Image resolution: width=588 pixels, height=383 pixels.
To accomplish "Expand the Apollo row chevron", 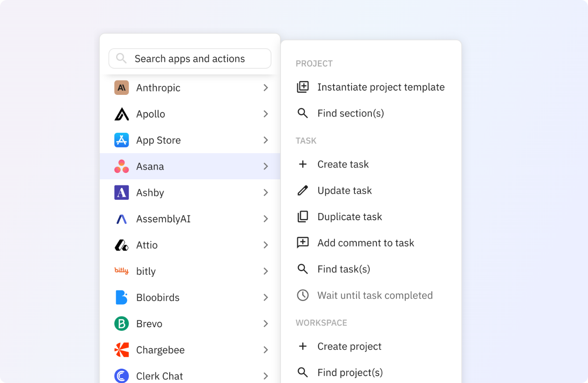I will pyautogui.click(x=266, y=114).
